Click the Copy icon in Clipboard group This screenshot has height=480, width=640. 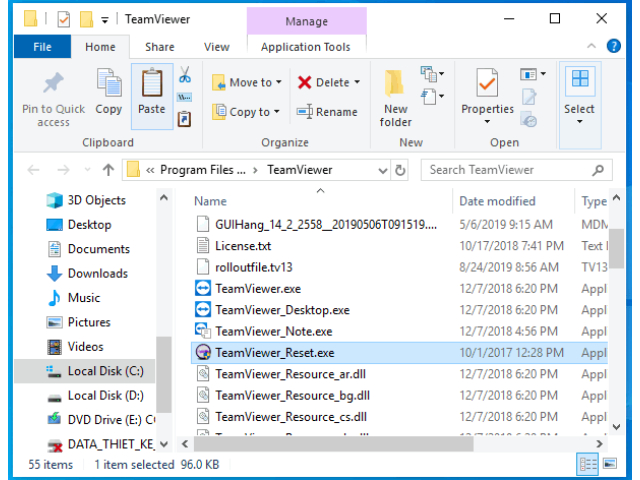tap(109, 83)
